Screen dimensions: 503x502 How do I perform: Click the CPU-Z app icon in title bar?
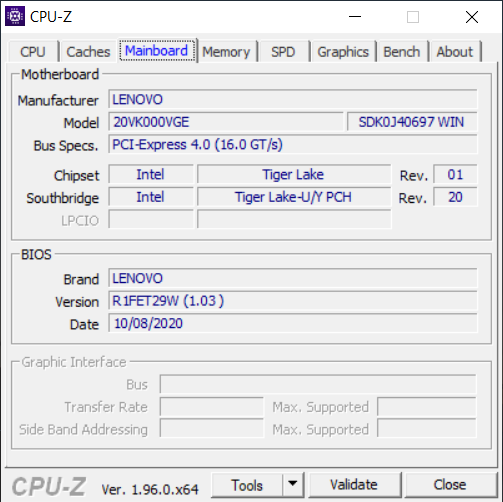click(x=15, y=16)
